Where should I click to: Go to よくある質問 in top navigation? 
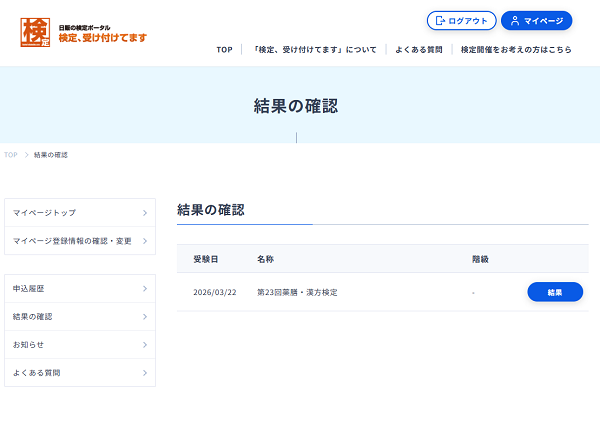point(418,49)
